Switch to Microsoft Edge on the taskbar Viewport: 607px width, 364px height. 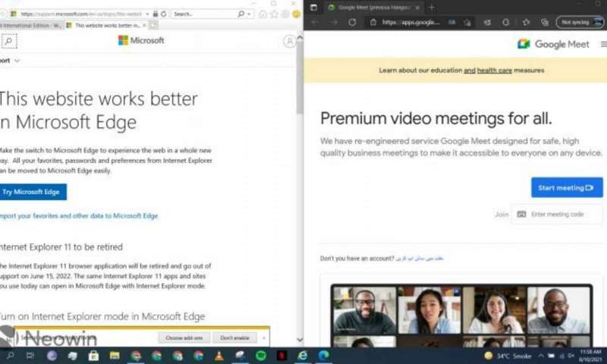[324, 356]
